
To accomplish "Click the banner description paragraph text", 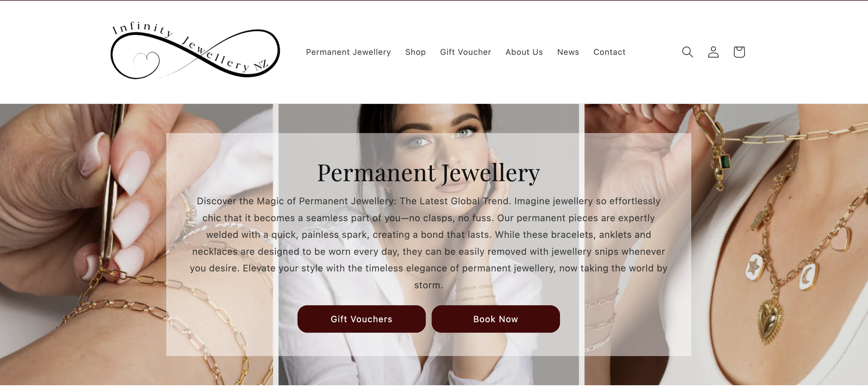I will coord(428,243).
